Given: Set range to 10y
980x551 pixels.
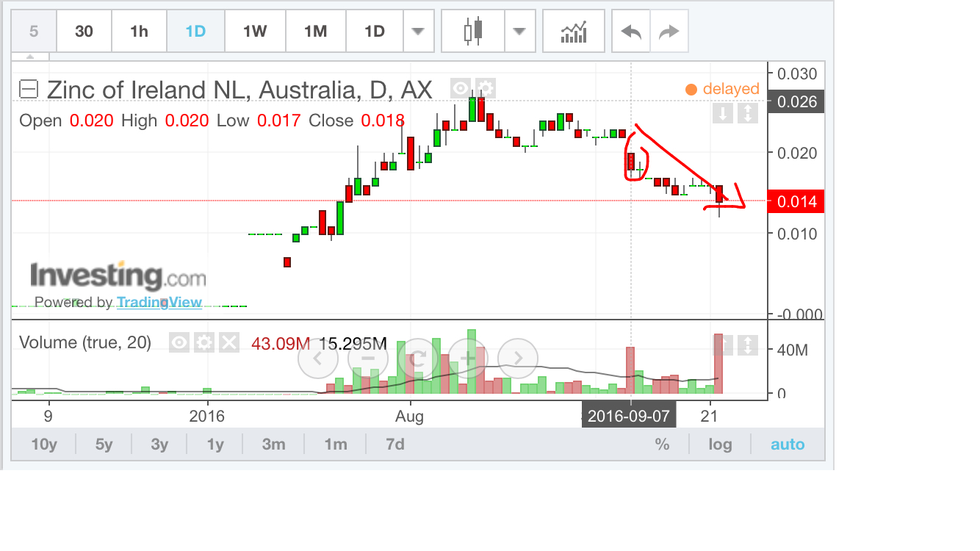Looking at the screenshot, I should pos(43,444).
